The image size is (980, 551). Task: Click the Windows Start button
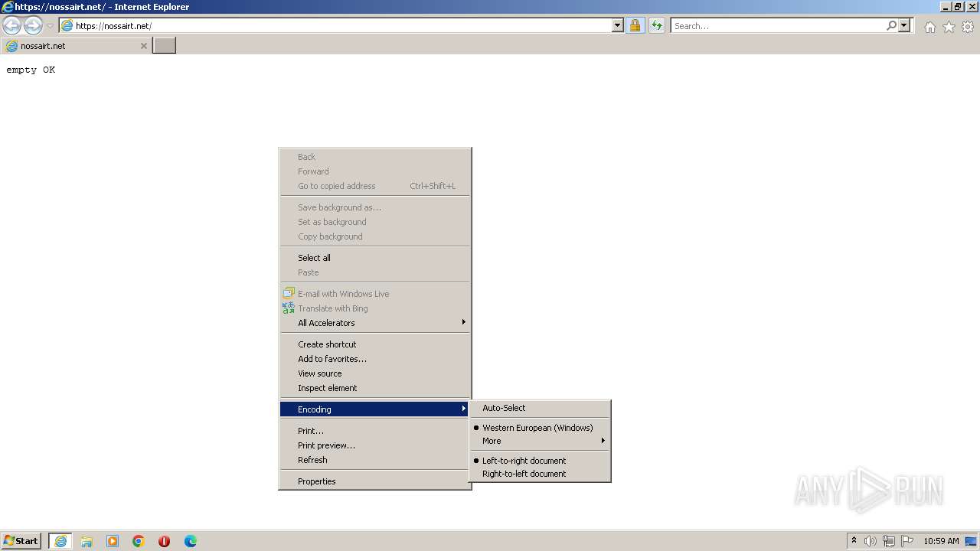(x=21, y=541)
